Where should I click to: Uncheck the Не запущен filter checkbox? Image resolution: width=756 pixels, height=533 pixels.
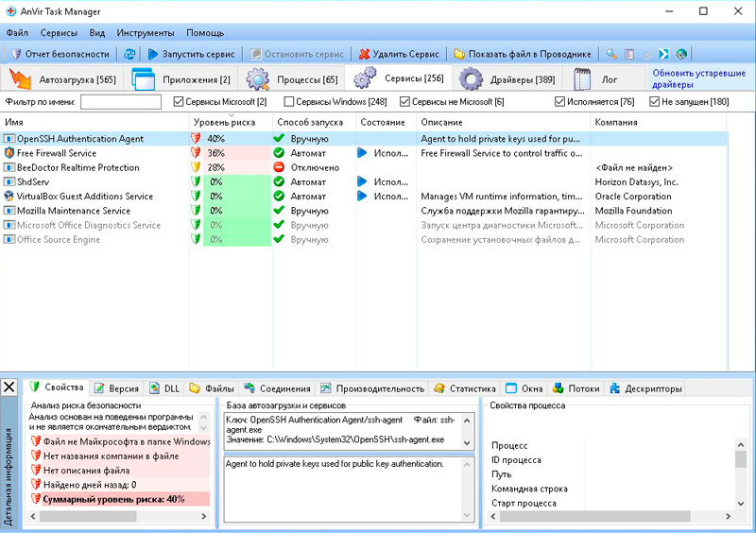[x=654, y=101]
